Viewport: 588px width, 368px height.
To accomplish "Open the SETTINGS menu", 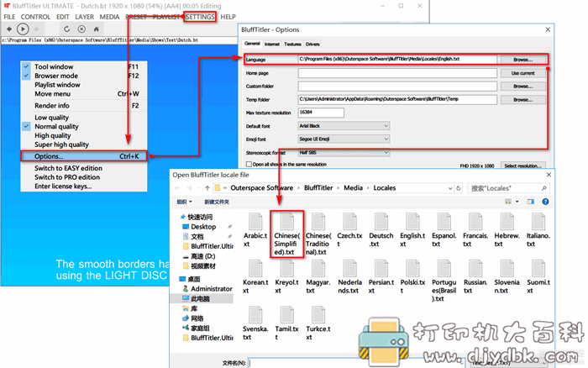I will tap(200, 17).
